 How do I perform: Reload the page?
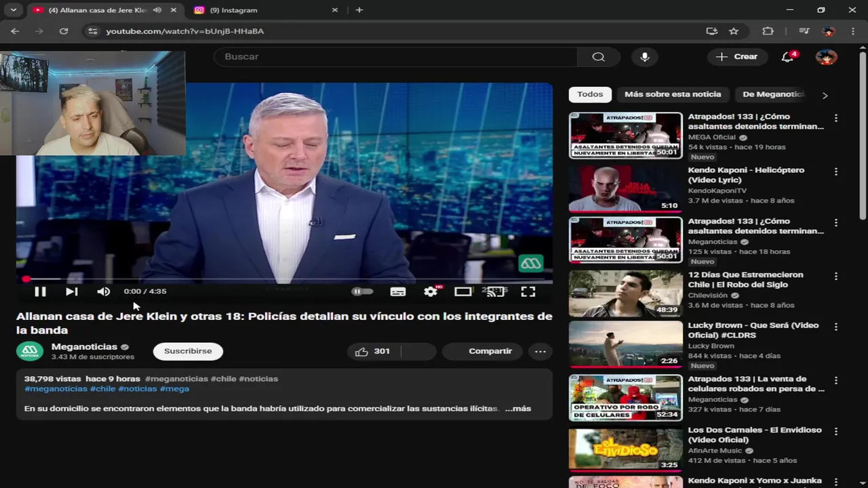click(x=64, y=31)
